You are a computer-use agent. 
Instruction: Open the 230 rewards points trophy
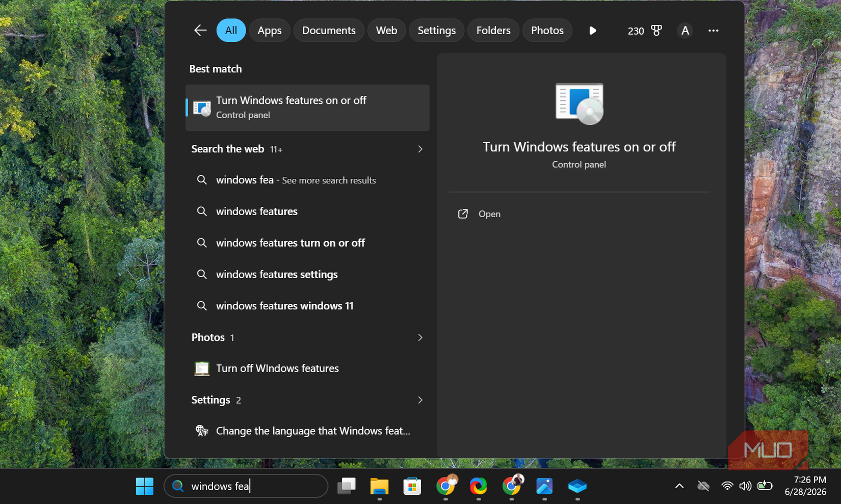(x=644, y=31)
